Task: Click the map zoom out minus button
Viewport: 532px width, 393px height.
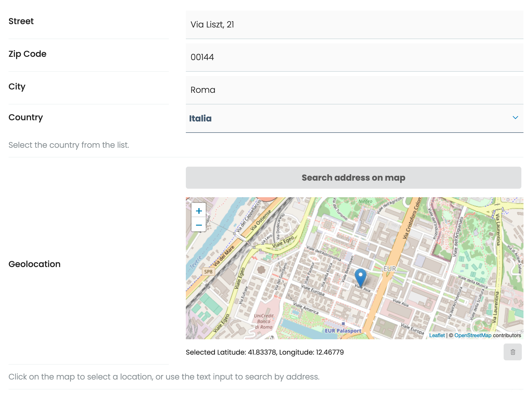Action: pyautogui.click(x=199, y=225)
